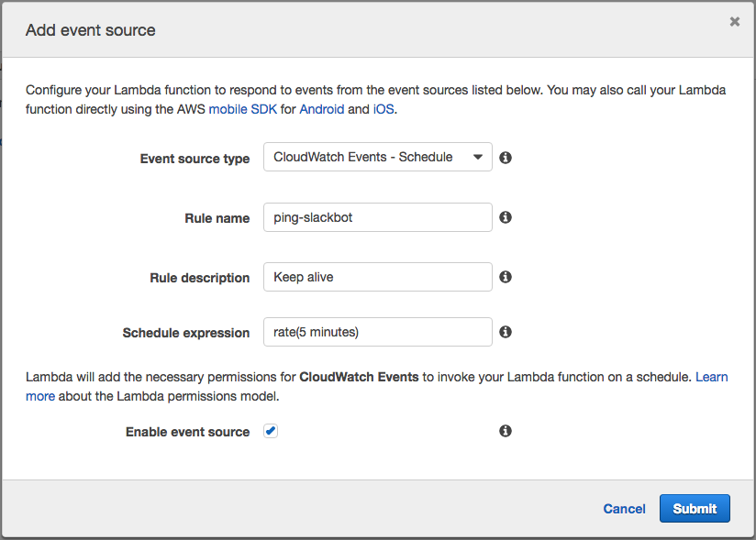The image size is (756, 540).
Task: Click the "Enable event source" label text
Action: point(187,432)
